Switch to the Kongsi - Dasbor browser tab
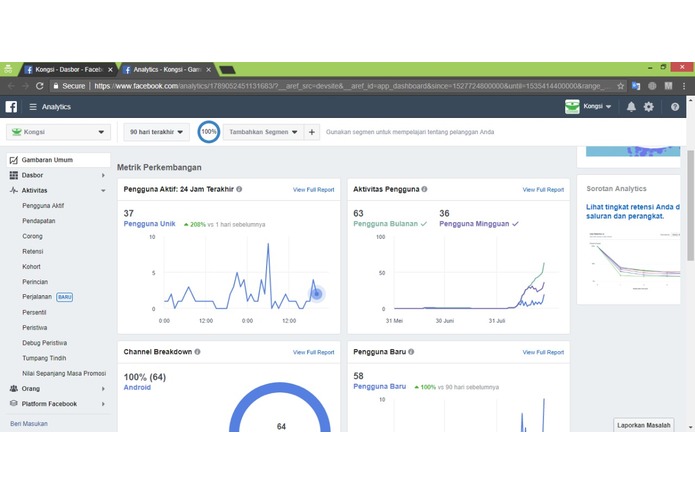This screenshot has width=695, height=494. click(68, 70)
